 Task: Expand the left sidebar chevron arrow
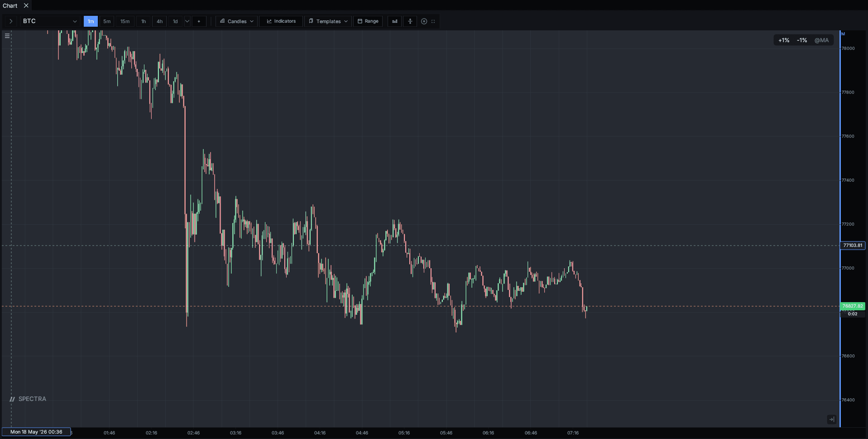point(11,21)
